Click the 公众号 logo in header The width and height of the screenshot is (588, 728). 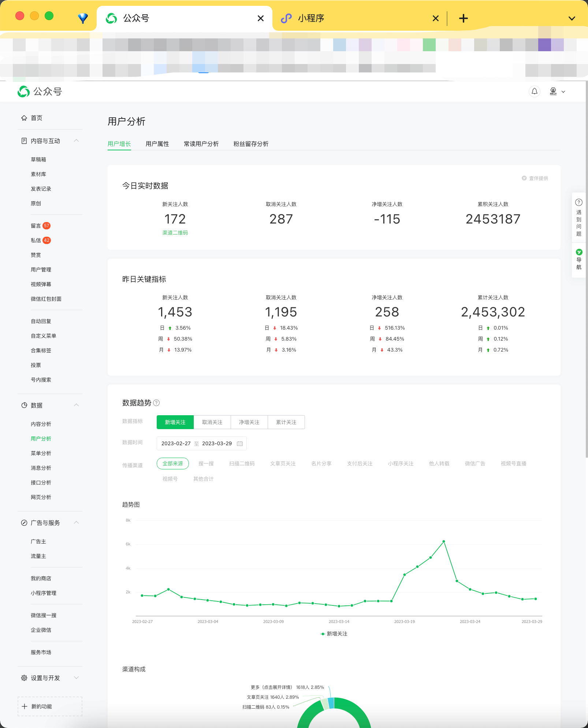pos(40,91)
